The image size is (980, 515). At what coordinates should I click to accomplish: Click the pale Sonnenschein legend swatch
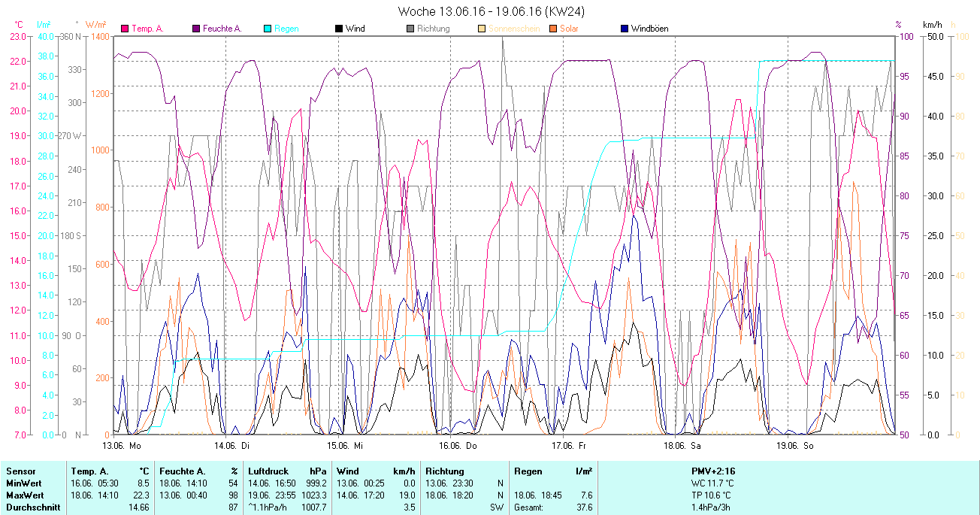click(x=482, y=29)
